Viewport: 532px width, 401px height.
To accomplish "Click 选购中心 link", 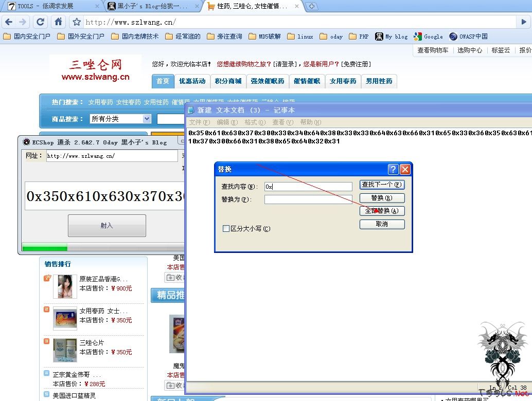I will [470, 50].
